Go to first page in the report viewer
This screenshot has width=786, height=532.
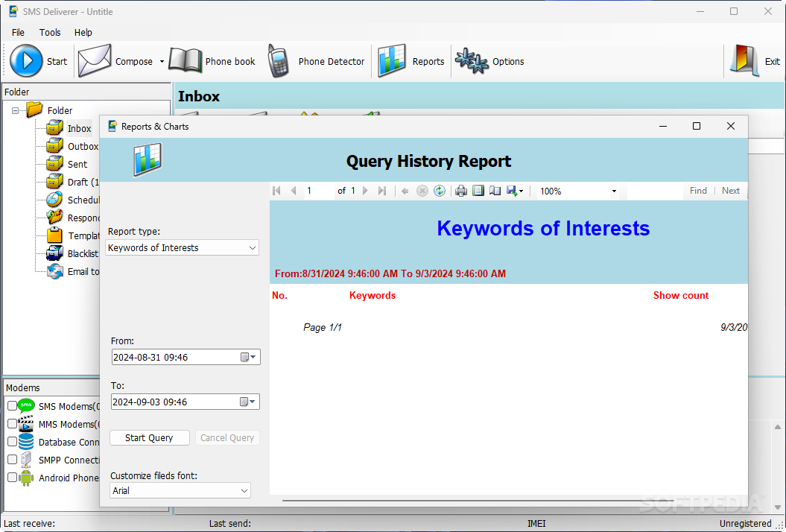(x=276, y=191)
